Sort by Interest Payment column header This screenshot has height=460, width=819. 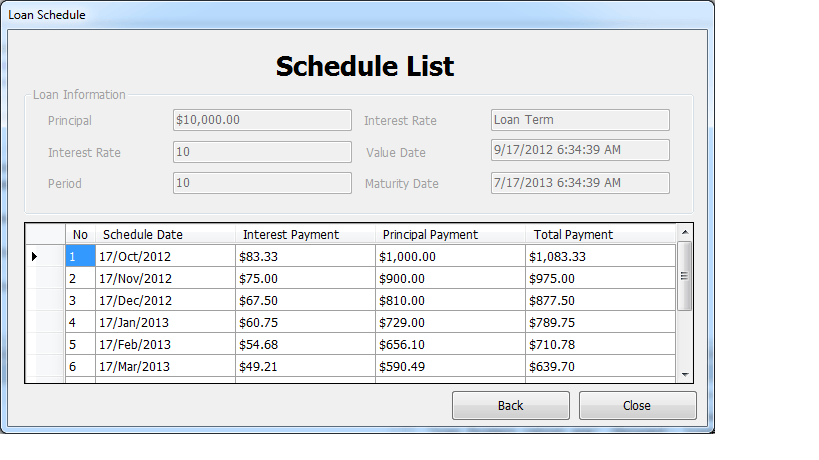(x=306, y=234)
